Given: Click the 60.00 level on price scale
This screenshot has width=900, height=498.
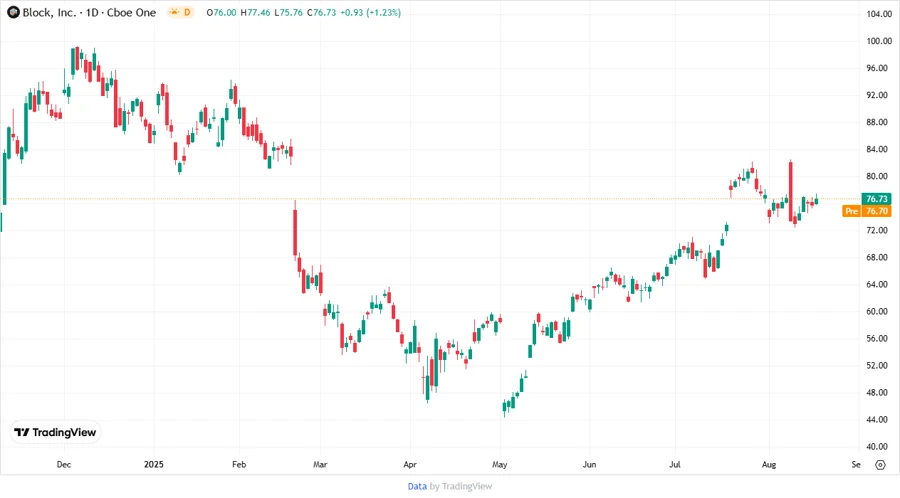Looking at the screenshot, I should [879, 311].
